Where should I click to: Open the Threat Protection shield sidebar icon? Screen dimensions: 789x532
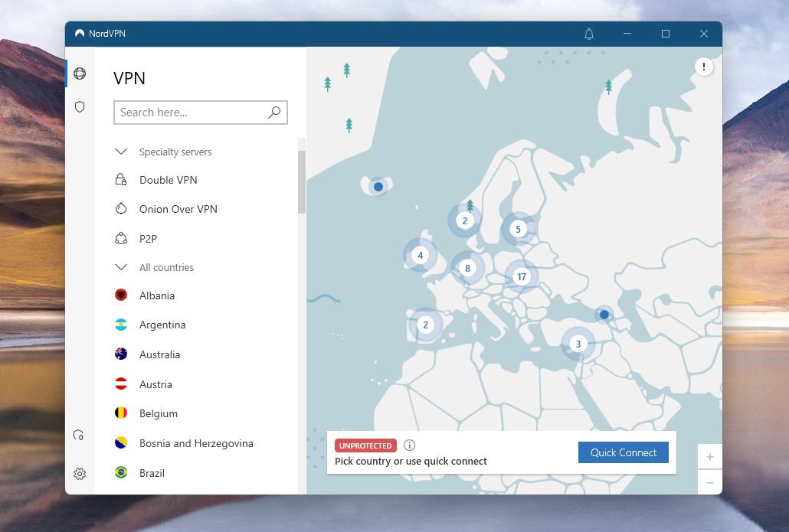(x=80, y=106)
